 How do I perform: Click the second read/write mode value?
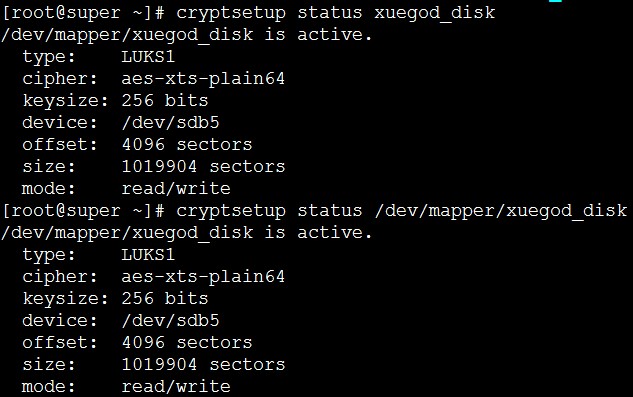point(176,386)
